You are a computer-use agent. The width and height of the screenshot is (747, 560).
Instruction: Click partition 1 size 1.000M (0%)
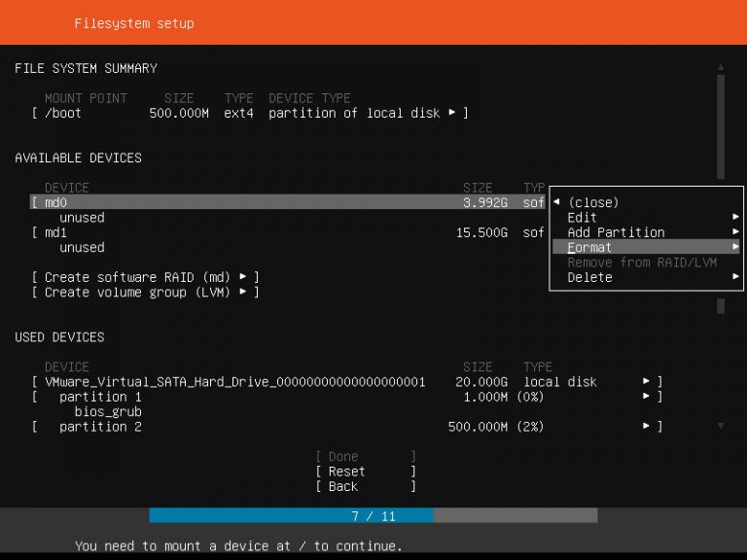[504, 397]
